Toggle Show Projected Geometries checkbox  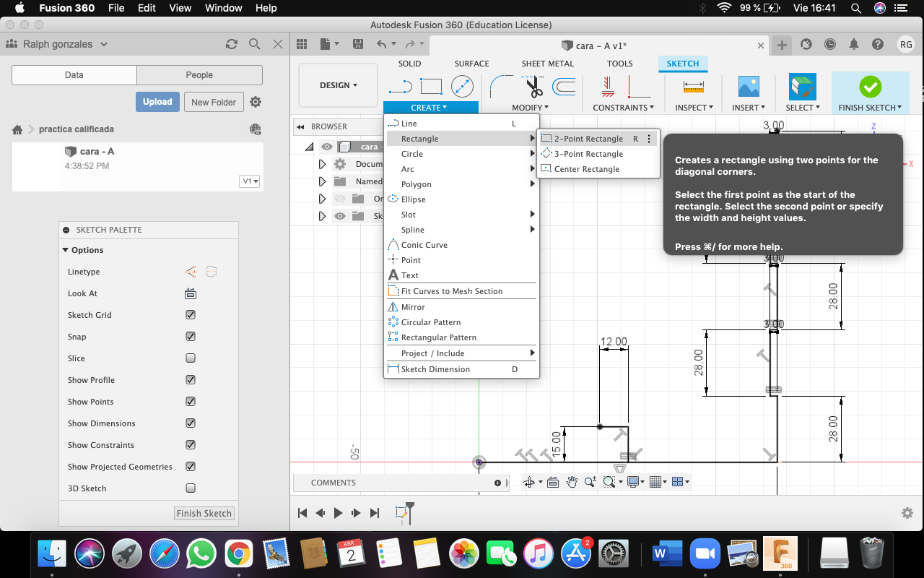pos(191,467)
